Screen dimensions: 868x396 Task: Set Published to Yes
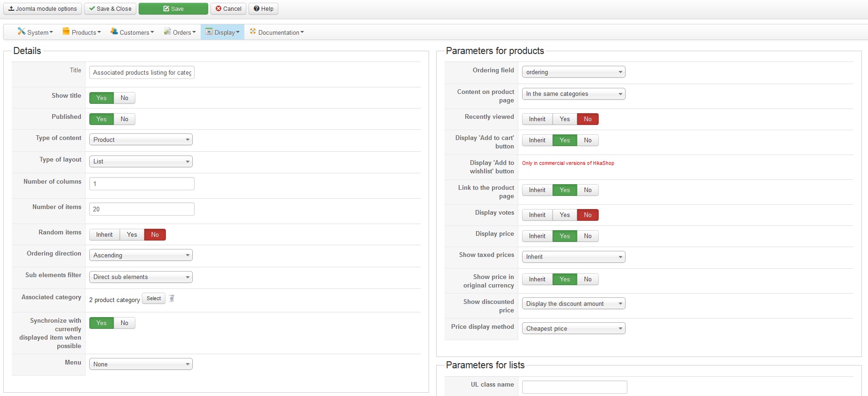click(102, 119)
